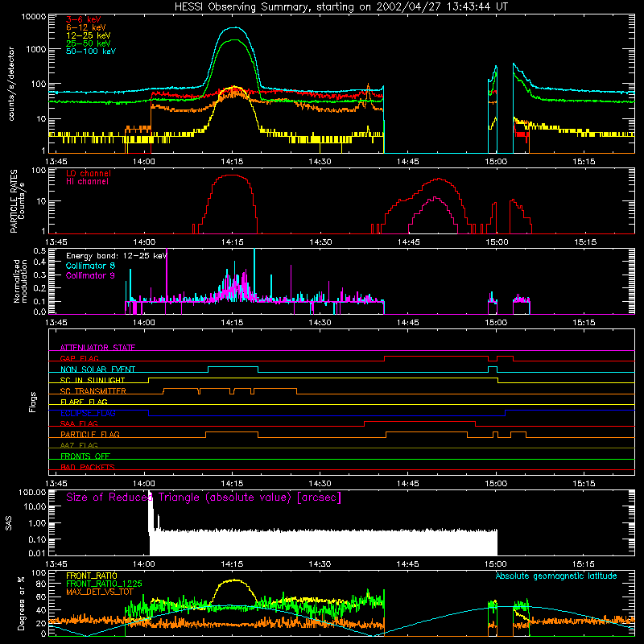The height and width of the screenshot is (644, 644).
Task: Click the PARTICLE RATES axis title
Action: click(17, 201)
